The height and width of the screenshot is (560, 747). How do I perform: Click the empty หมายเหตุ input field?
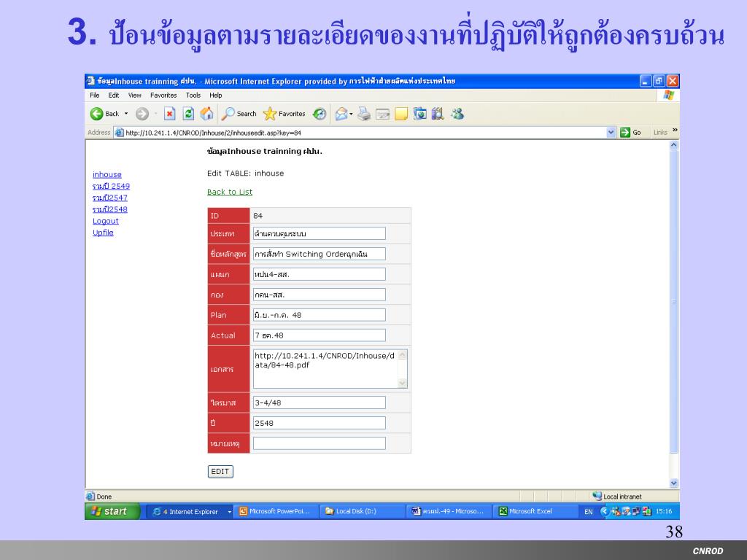pos(320,443)
